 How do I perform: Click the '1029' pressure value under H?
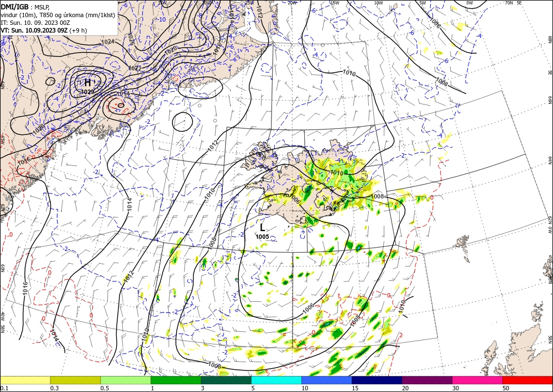tap(87, 92)
